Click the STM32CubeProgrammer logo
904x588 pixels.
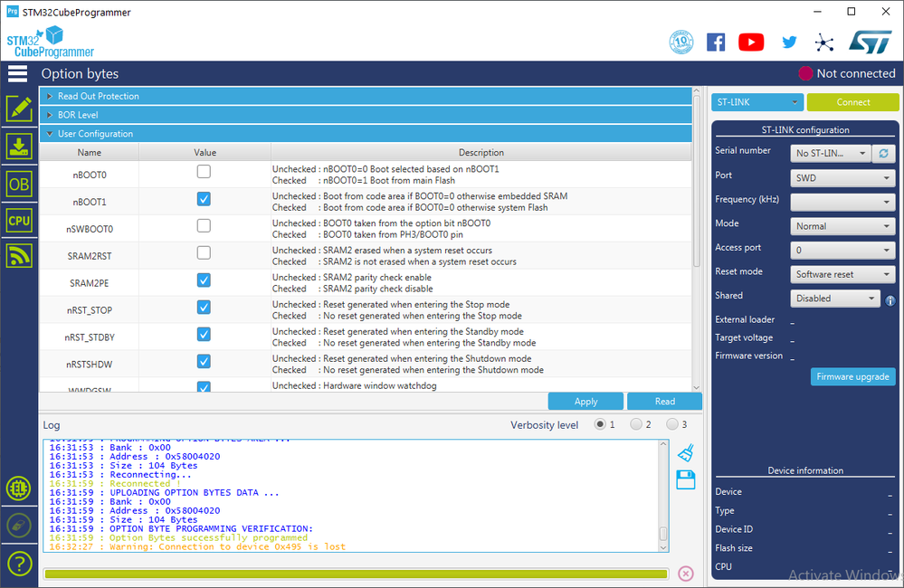(x=50, y=42)
